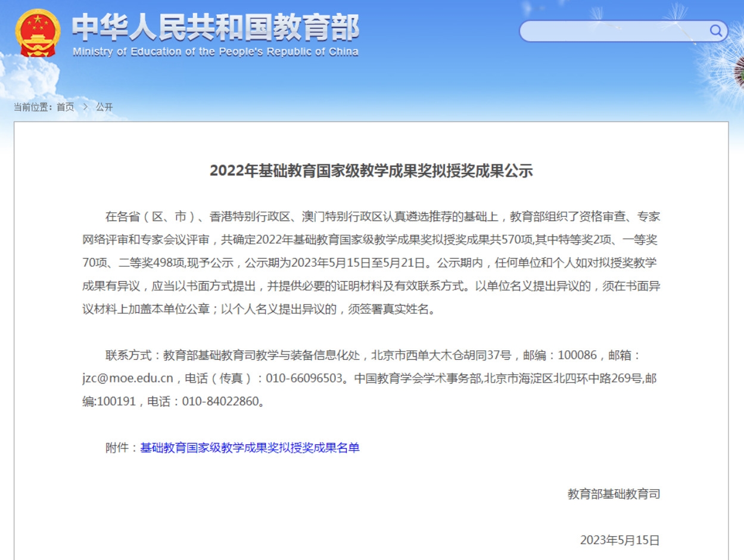Click the magnifier search icon
This screenshot has width=744, height=560.
click(x=715, y=31)
